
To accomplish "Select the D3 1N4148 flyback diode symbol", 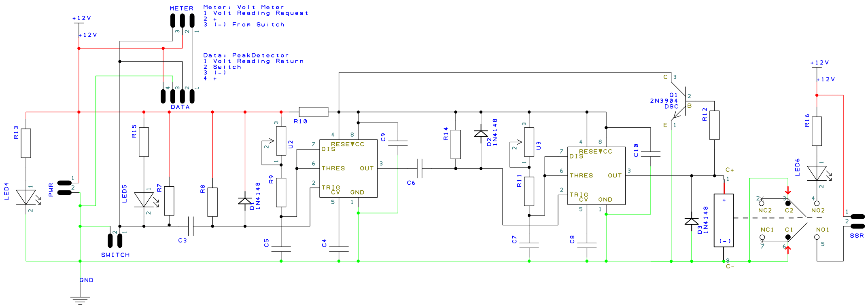I will point(692,222).
